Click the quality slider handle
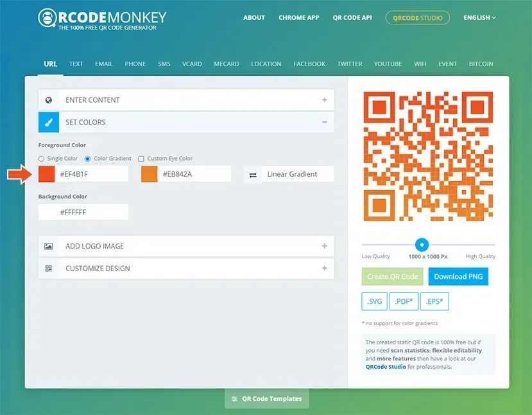 pos(422,245)
